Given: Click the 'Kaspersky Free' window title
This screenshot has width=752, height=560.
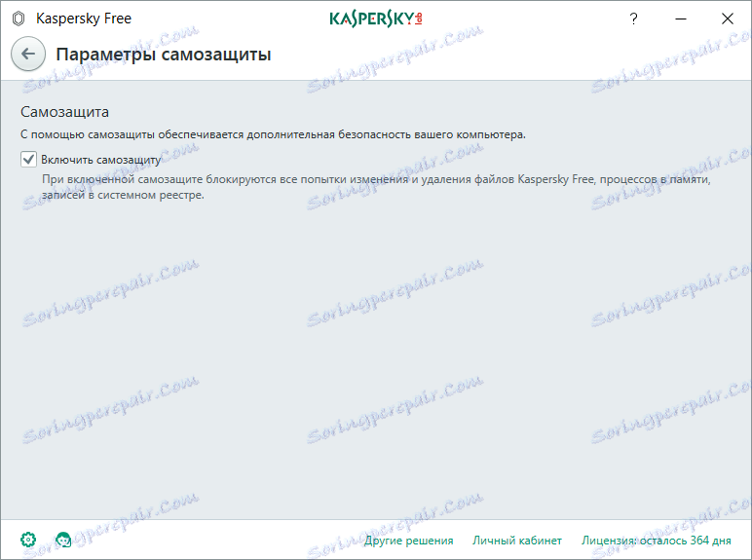Looking at the screenshot, I should tap(84, 19).
